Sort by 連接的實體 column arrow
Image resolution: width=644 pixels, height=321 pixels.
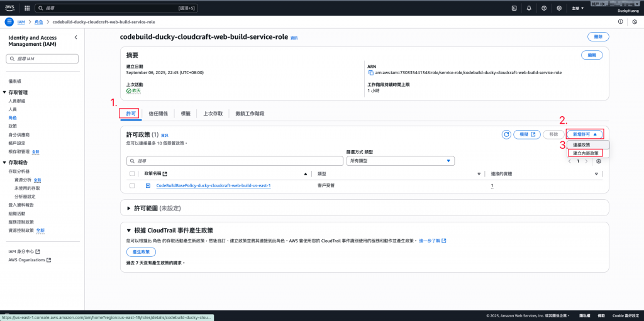596,174
